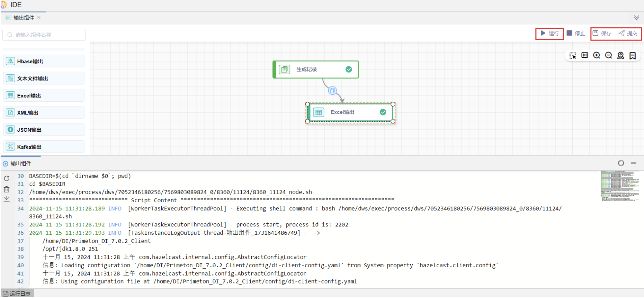Click the fit-to-actual-size 1:1 canvas icon
This screenshot has height=298, width=644.
pos(585,55)
